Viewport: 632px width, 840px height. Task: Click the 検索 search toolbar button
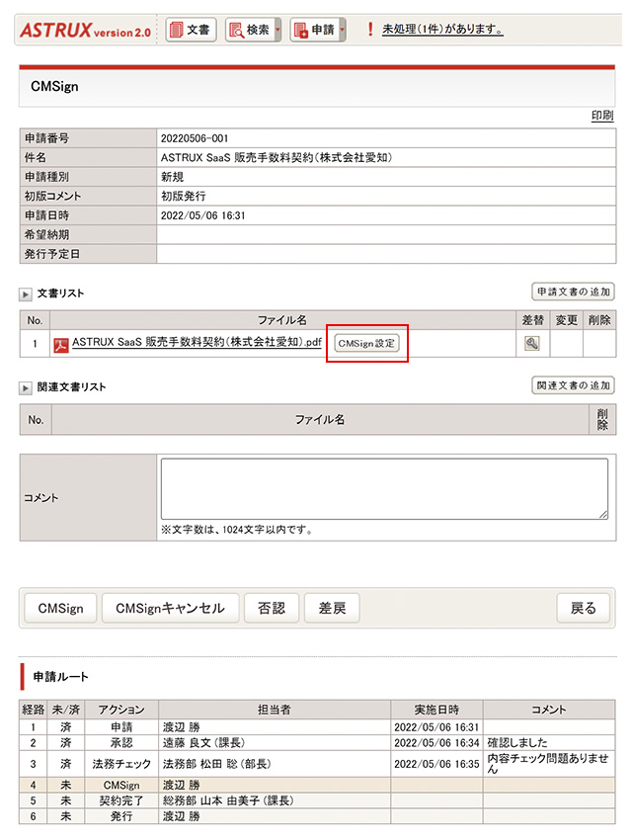click(x=250, y=30)
